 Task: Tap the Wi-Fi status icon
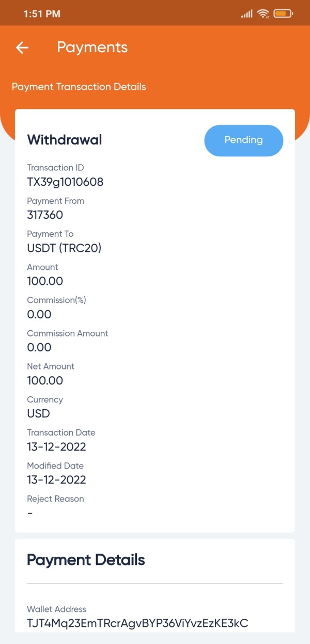pyautogui.click(x=263, y=14)
